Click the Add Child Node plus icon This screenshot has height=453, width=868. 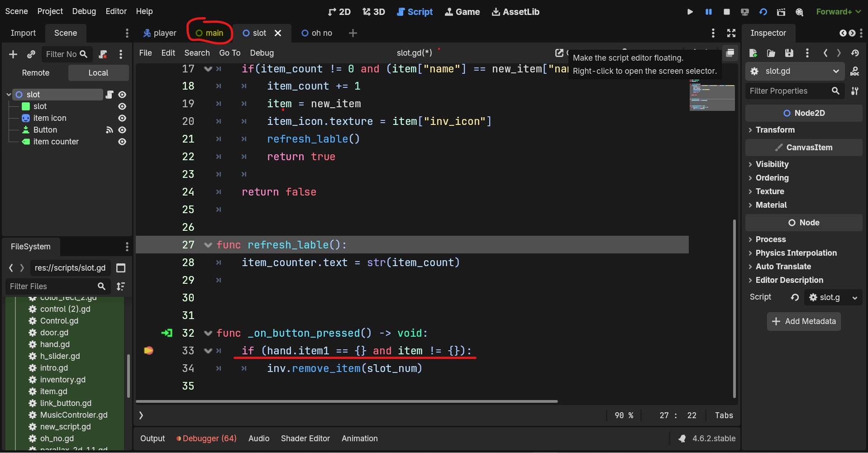click(x=13, y=54)
